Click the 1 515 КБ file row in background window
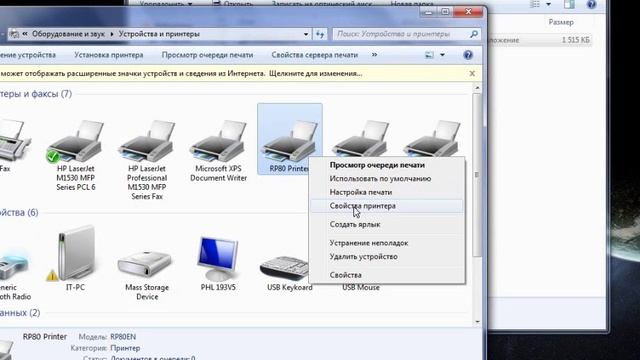This screenshot has height=360, width=640. [539, 40]
